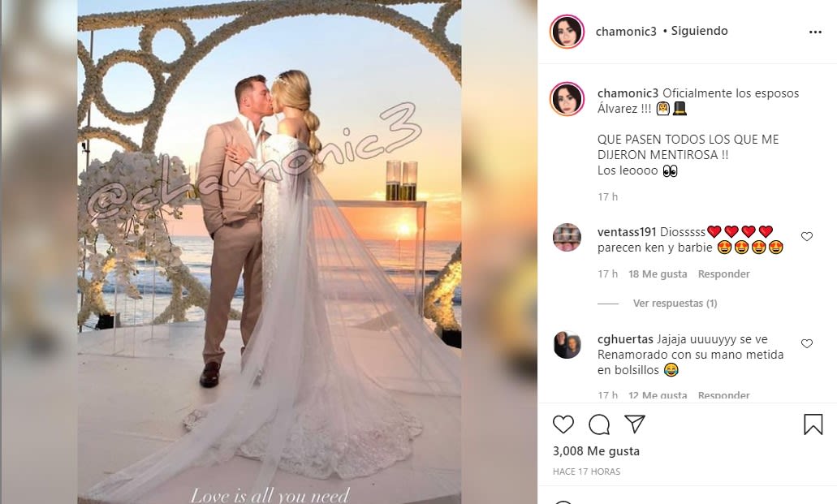Viewport: 837px width, 504px height.
Task: Click HACE 17 HORAS timestamp
Action: pyautogui.click(x=586, y=472)
